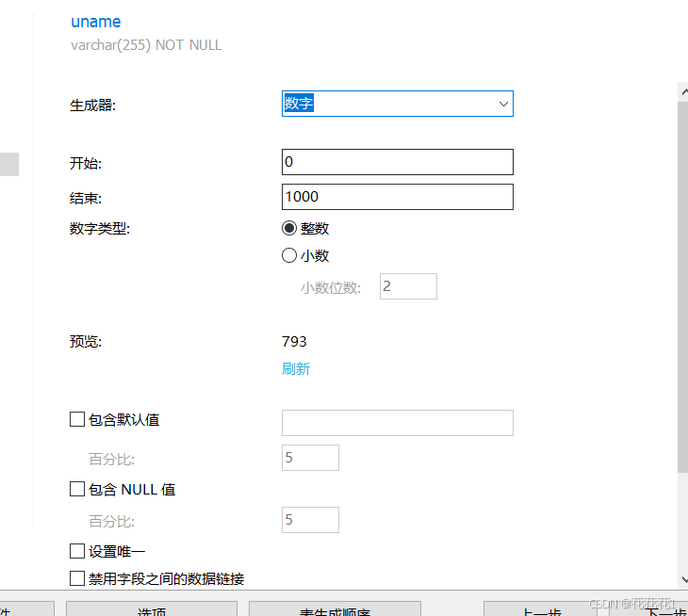Select the 整数 integer radio button
Screen dimensions: 688x616
[x=289, y=228]
